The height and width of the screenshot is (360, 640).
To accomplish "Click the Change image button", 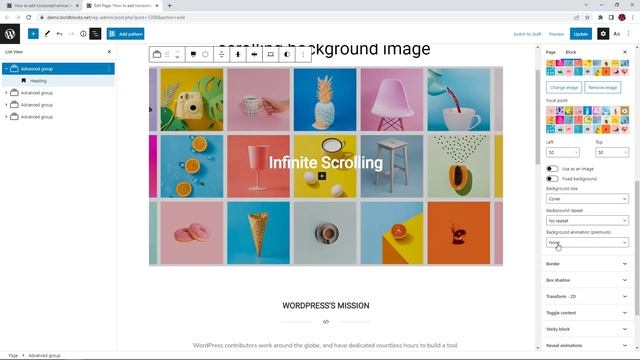I will click(564, 87).
